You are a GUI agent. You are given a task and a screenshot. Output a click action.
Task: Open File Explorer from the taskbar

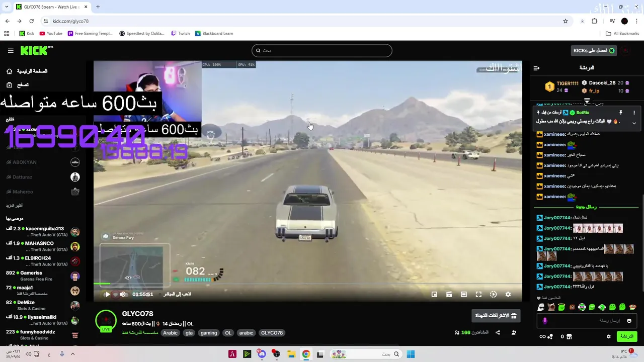[x=291, y=354]
